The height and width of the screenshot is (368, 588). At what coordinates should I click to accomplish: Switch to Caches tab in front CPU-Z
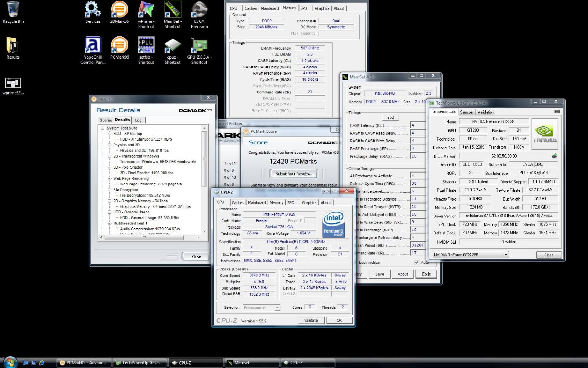pos(238,202)
